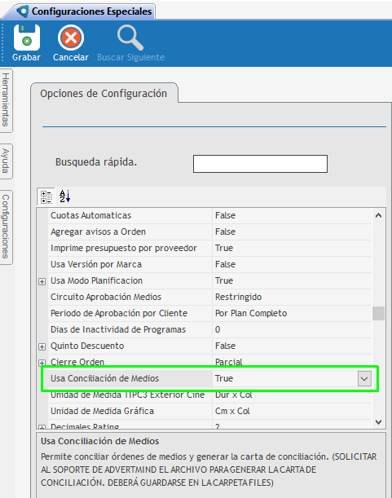Screen dimensions: 392x498
Task: Click the Grabar save icon
Action: (x=27, y=37)
